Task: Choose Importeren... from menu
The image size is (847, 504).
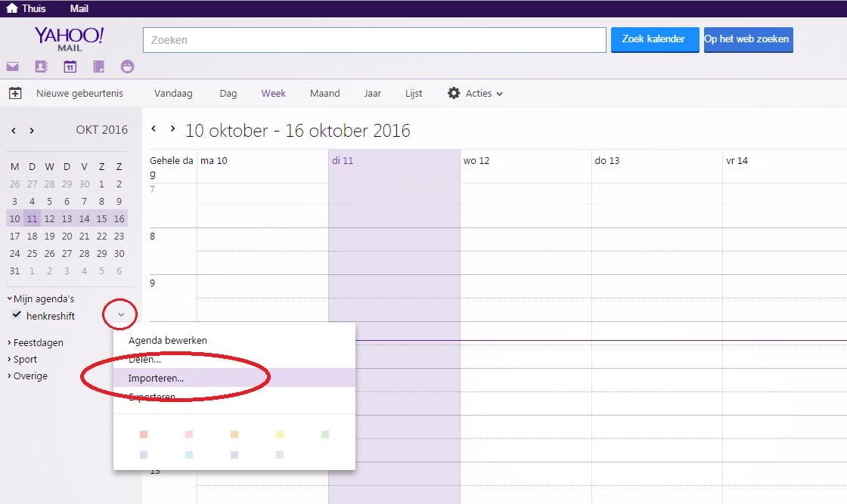Action: (x=234, y=378)
